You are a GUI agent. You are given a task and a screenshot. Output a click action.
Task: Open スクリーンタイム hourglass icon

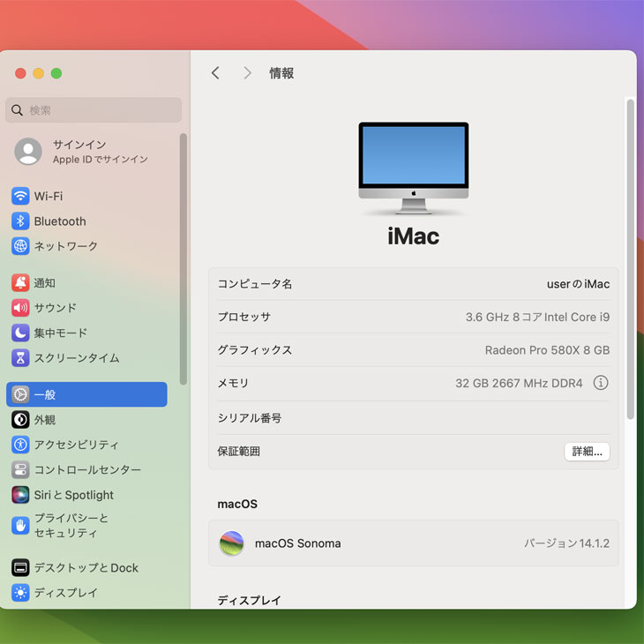point(20,358)
